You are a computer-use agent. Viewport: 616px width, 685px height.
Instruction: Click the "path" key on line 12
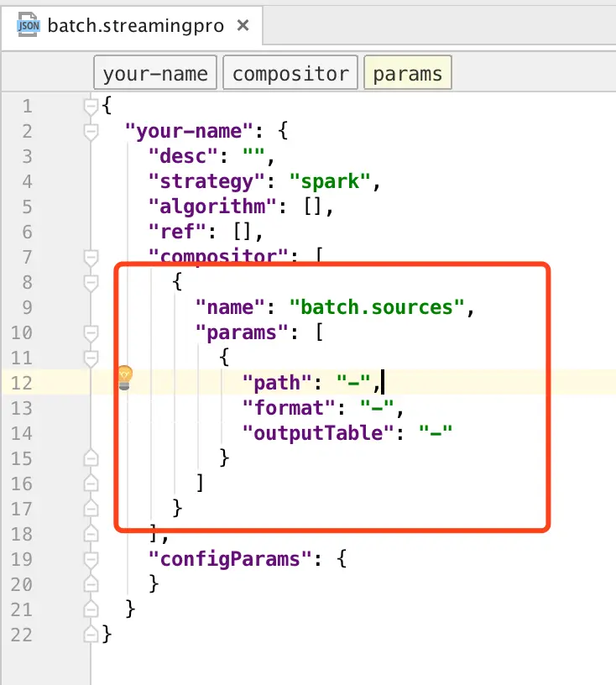(x=278, y=383)
